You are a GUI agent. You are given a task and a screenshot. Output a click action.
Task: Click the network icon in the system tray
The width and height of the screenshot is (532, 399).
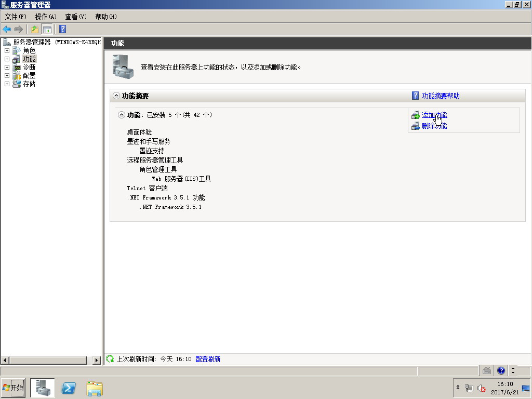[468, 388]
